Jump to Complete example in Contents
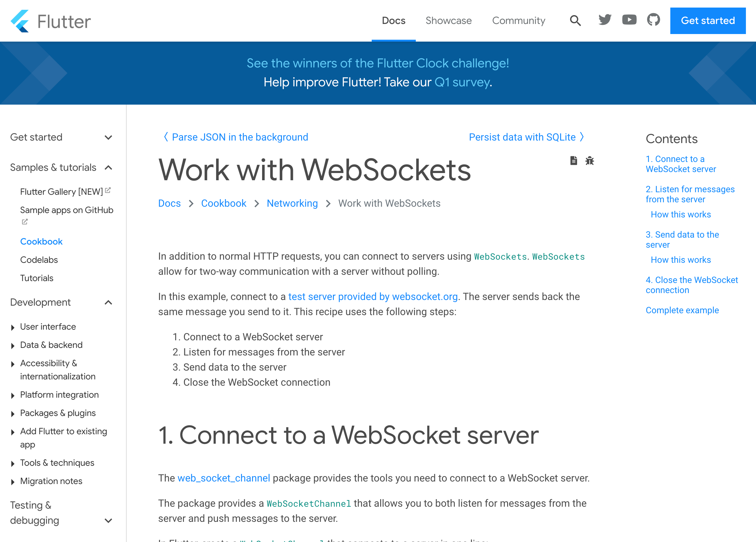Image resolution: width=756 pixels, height=542 pixels. pyautogui.click(x=682, y=310)
